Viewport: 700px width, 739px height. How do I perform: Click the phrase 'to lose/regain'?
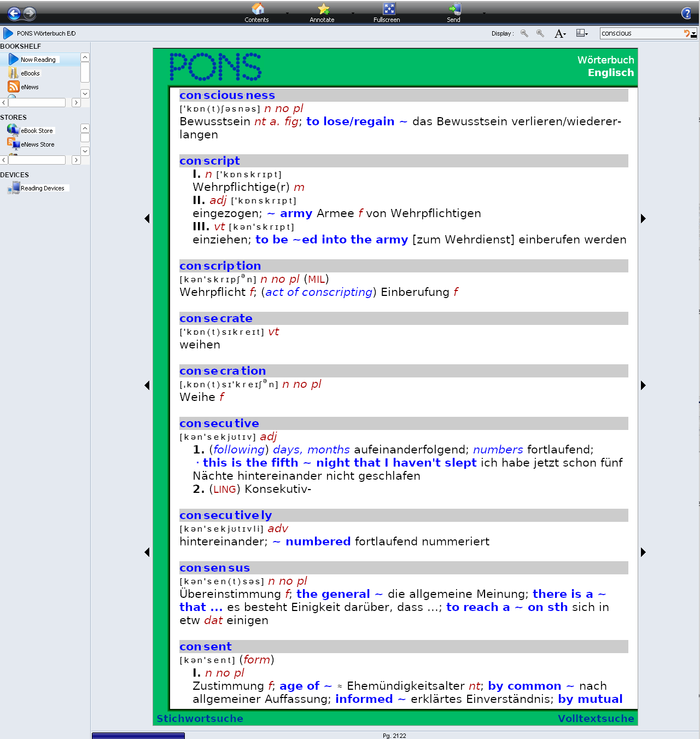pyautogui.click(x=350, y=121)
